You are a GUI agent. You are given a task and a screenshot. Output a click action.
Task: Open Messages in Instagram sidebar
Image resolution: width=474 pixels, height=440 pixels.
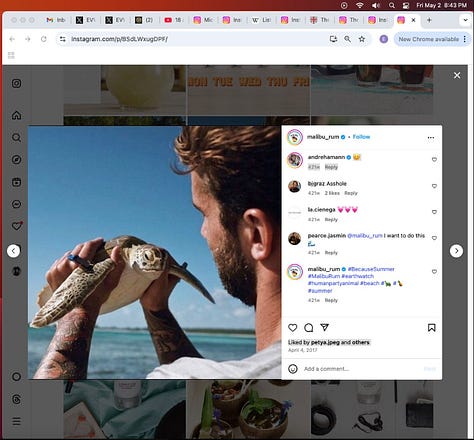tap(16, 204)
